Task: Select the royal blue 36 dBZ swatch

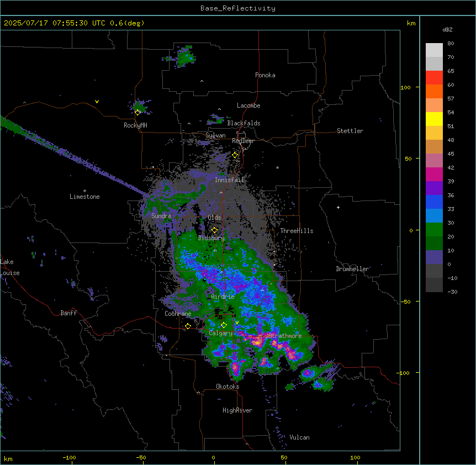Action: (x=434, y=202)
